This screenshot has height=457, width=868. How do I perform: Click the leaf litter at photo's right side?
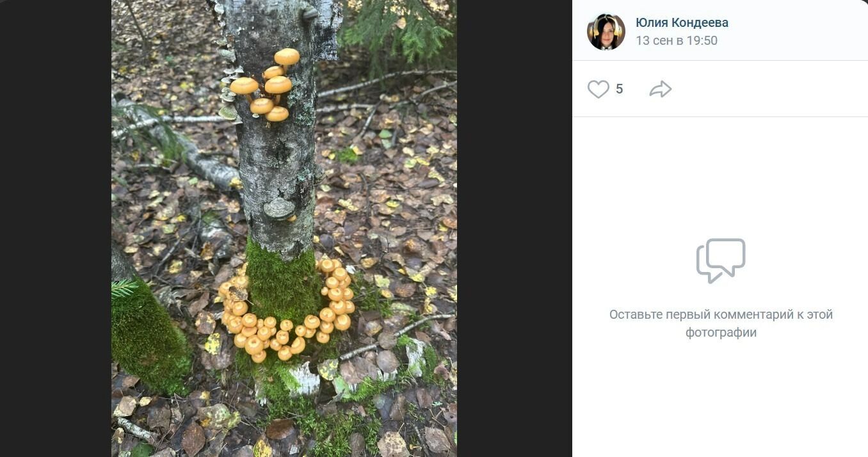click(416, 192)
